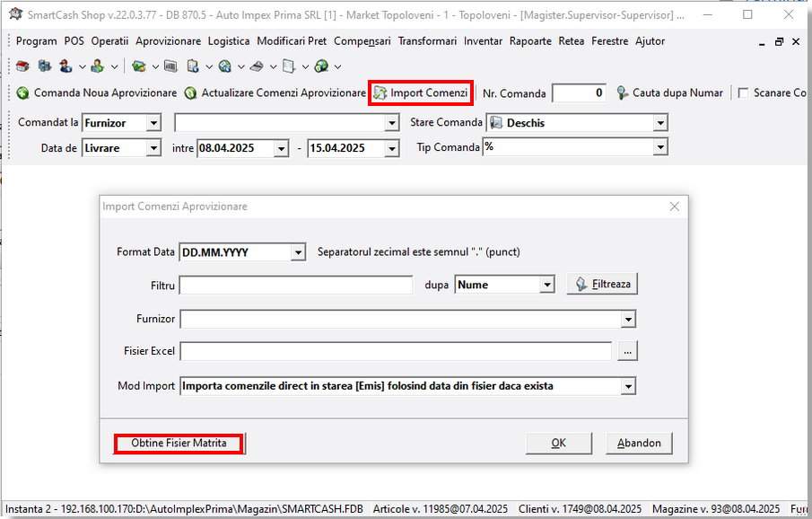
Task: Open dupa Nume dropdown in dialog
Action: 546,285
